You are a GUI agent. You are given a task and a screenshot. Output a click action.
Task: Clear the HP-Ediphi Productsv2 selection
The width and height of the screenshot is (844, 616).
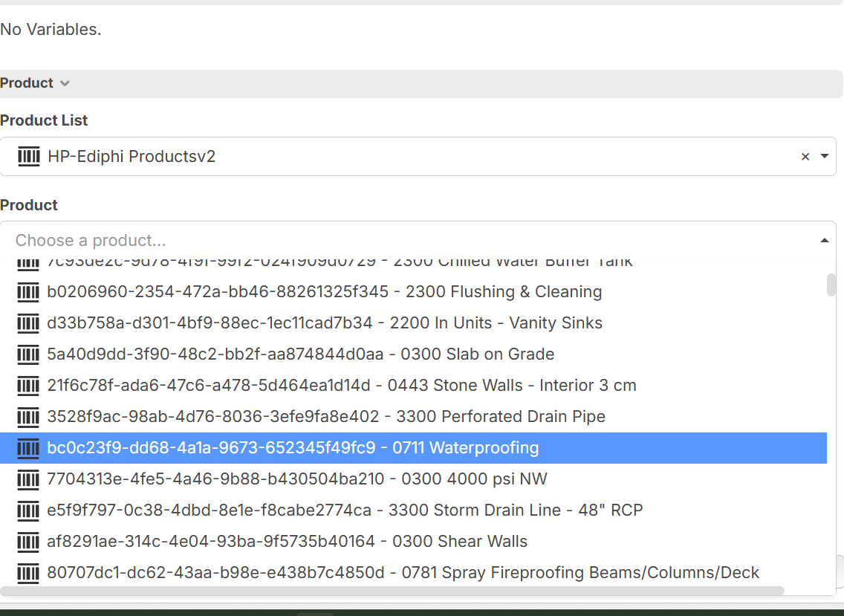click(805, 157)
